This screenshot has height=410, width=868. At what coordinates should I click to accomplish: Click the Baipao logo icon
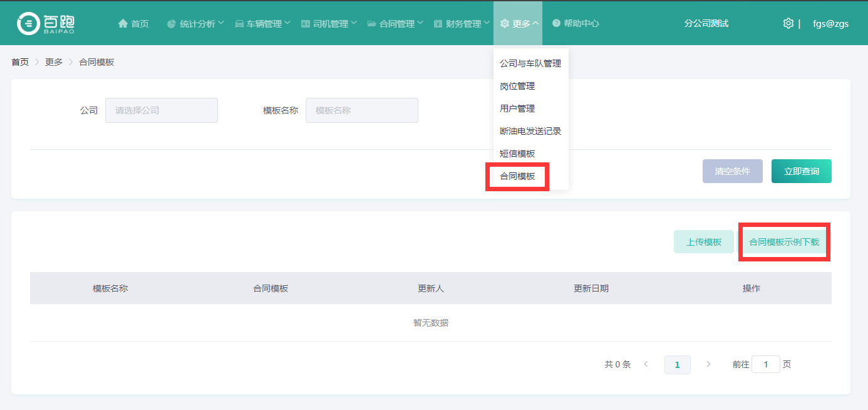point(28,23)
